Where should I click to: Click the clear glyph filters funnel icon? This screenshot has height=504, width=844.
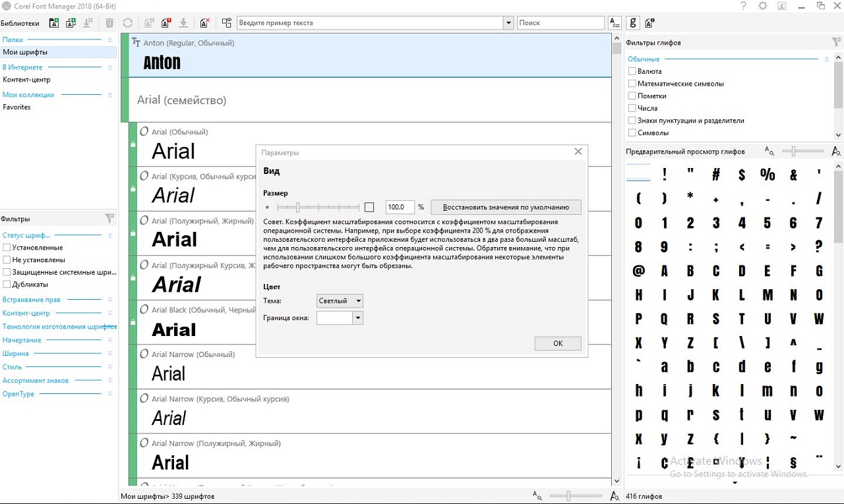pyautogui.click(x=836, y=43)
